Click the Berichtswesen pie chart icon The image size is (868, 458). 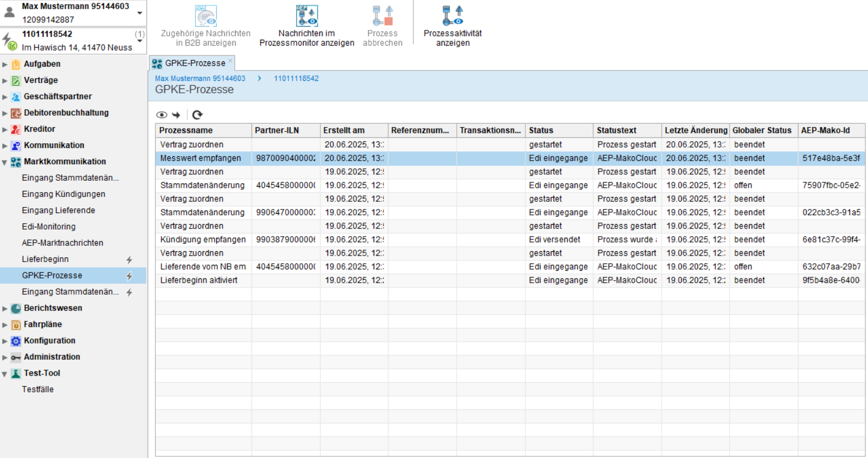tap(16, 308)
